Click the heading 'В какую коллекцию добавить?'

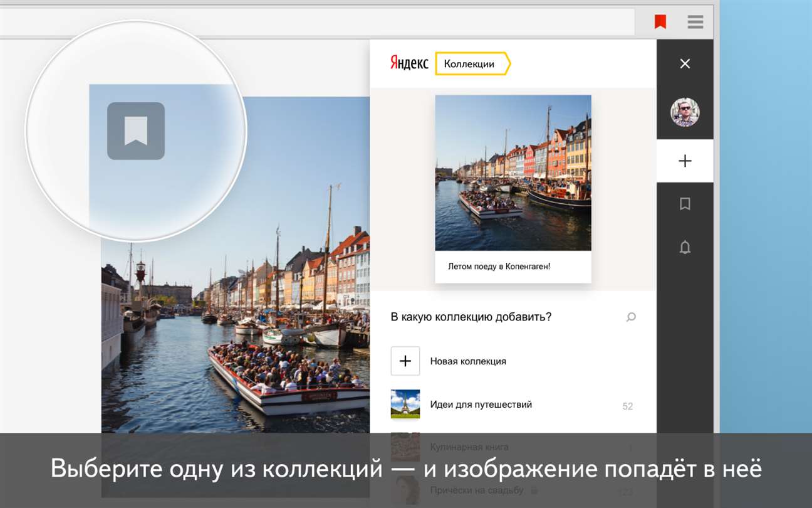point(471,317)
